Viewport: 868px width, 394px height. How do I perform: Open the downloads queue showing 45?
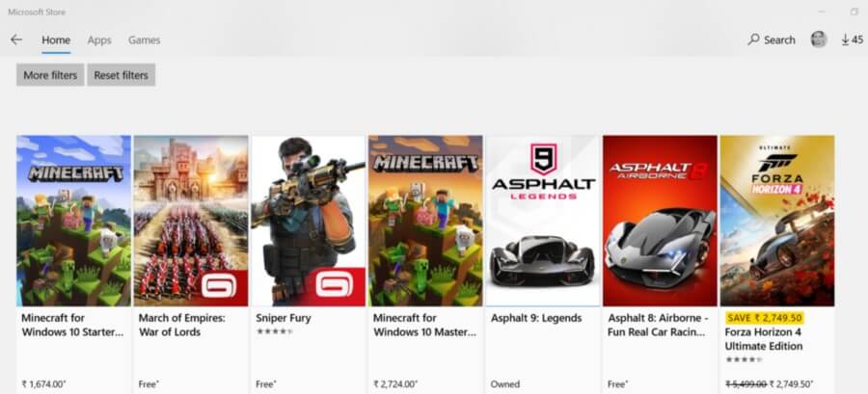pos(852,39)
